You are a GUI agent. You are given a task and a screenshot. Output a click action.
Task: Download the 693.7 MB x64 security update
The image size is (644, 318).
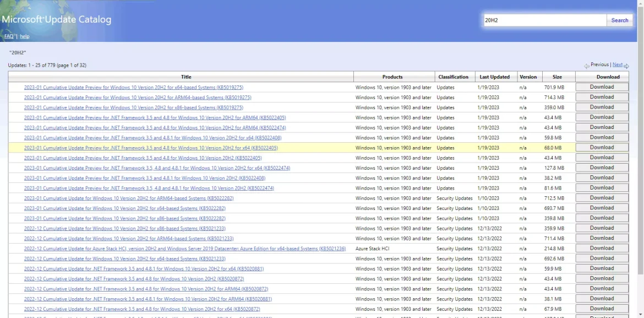tap(602, 208)
